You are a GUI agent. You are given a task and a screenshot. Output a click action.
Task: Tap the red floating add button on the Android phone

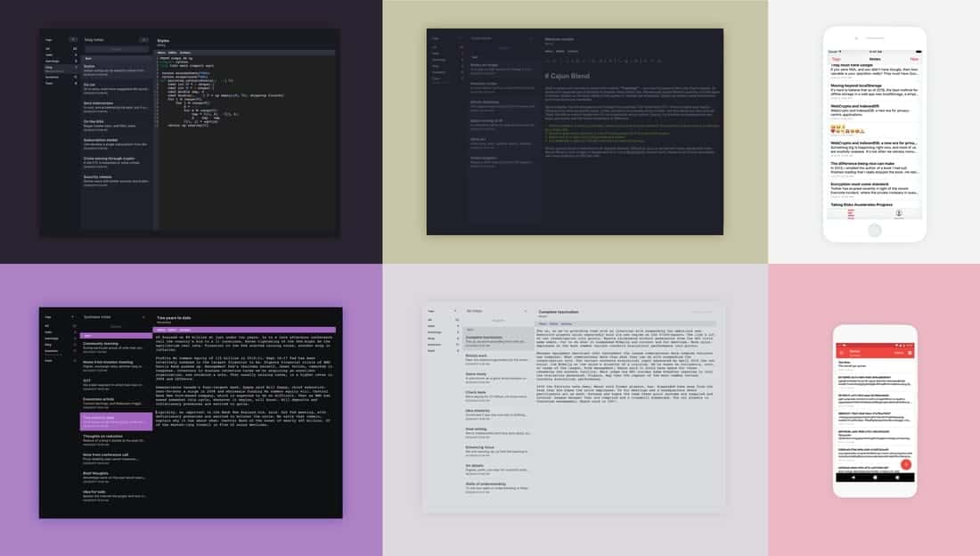pyautogui.click(x=905, y=464)
